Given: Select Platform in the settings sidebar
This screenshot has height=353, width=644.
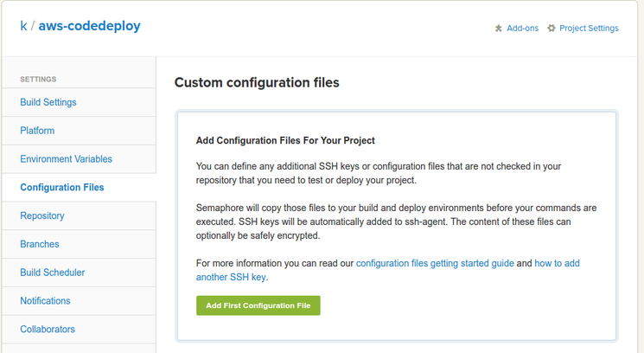Looking at the screenshot, I should [x=37, y=131].
